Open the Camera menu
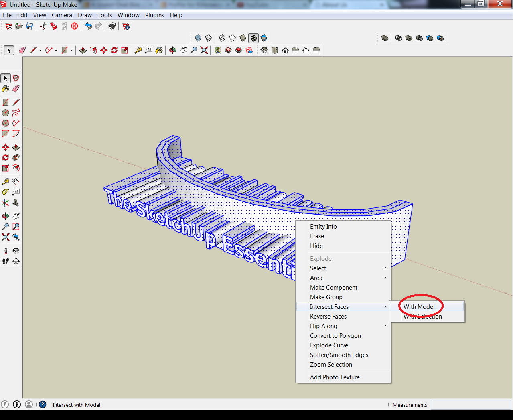This screenshot has width=513, height=420. [x=62, y=15]
